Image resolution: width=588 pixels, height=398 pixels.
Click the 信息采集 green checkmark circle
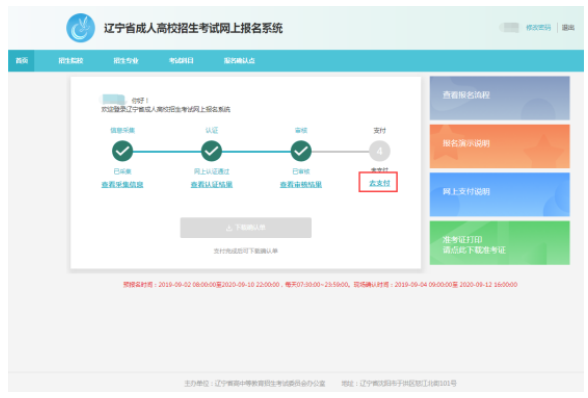tap(122, 151)
